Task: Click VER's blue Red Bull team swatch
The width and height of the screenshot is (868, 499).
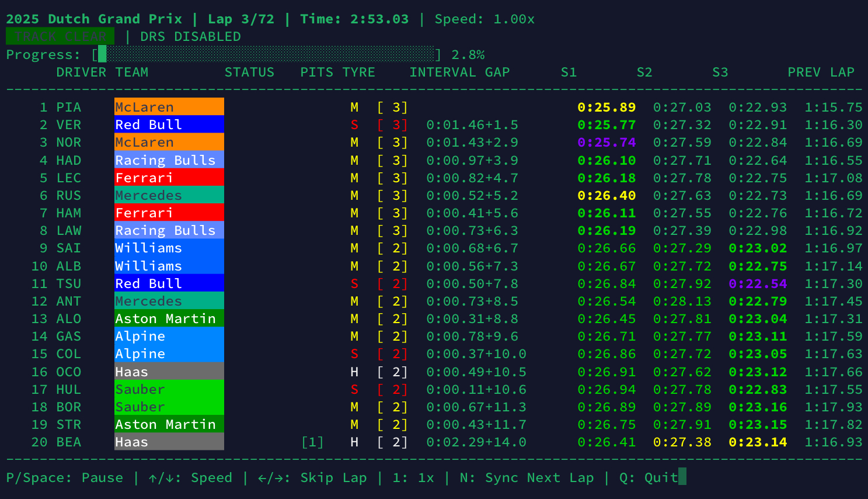Action: (169, 124)
